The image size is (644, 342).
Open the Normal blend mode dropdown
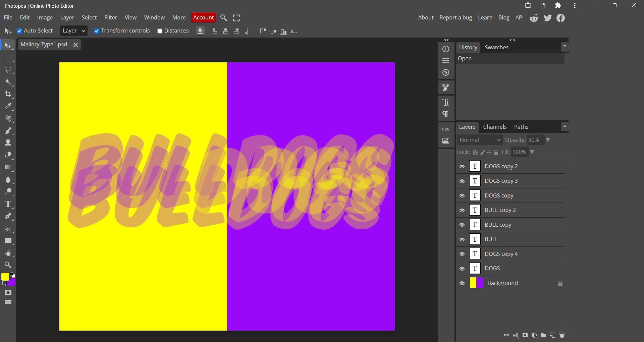pos(480,140)
